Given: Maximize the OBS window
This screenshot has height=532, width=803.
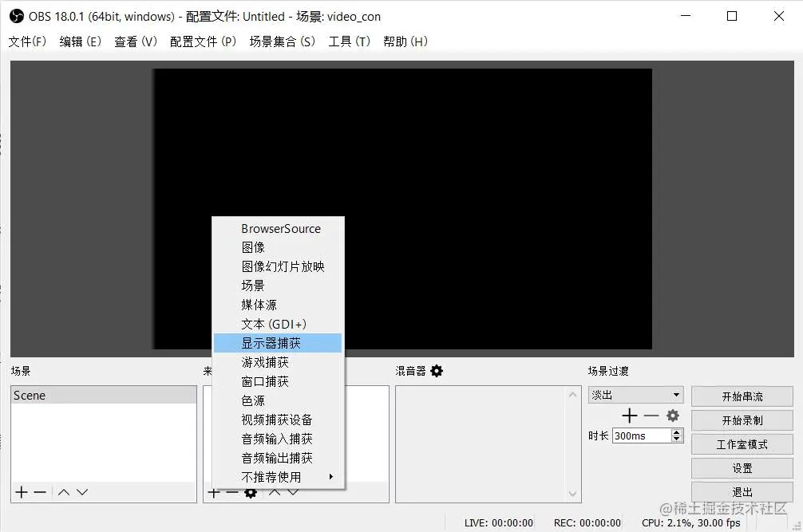Looking at the screenshot, I should pos(732,17).
